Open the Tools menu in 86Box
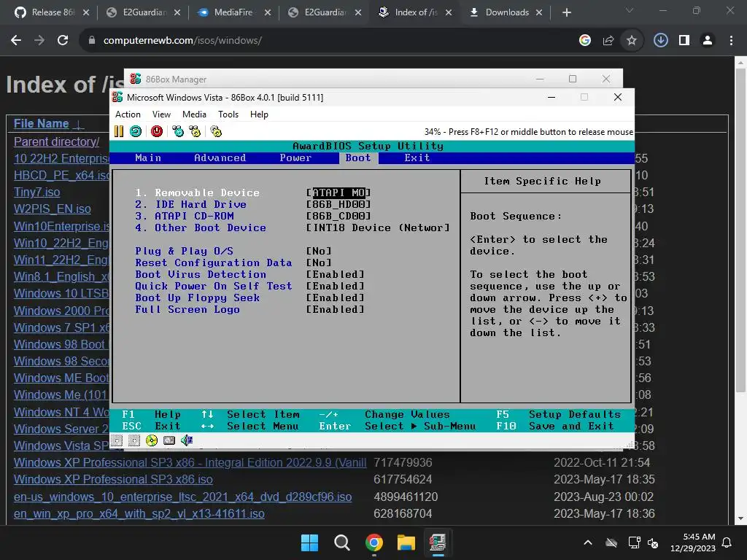The height and width of the screenshot is (560, 747). click(x=228, y=114)
